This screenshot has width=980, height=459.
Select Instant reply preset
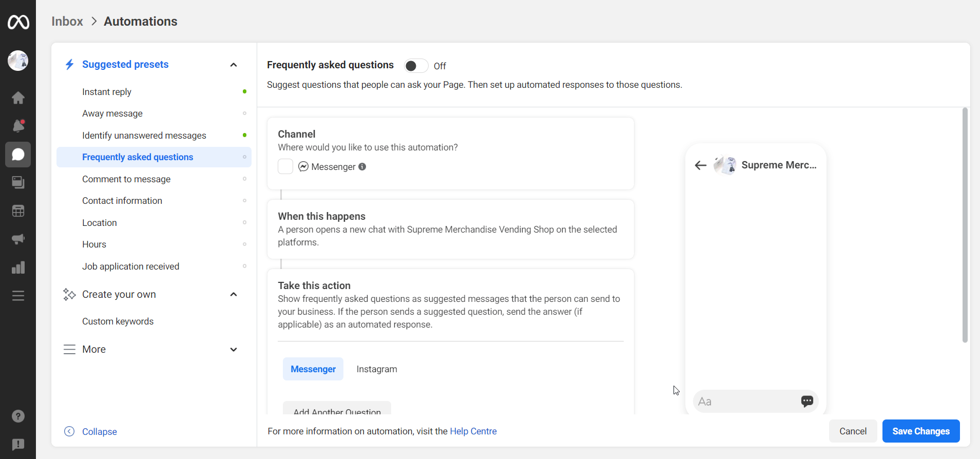(154, 92)
